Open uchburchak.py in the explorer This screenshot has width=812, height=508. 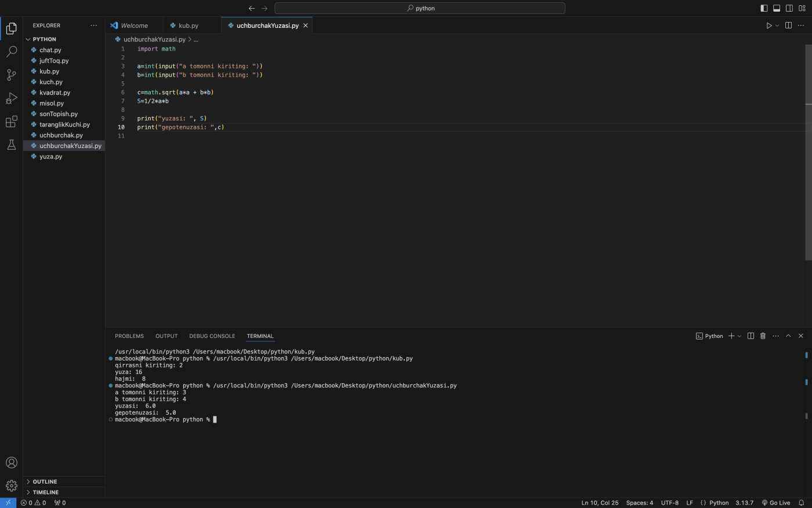(x=61, y=135)
